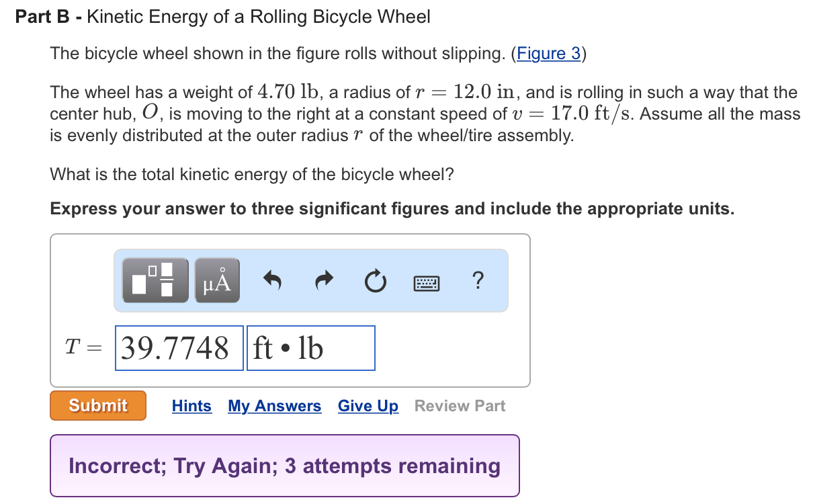Click the units field containing ft·lb
The height and width of the screenshot is (504, 813).
point(310,347)
